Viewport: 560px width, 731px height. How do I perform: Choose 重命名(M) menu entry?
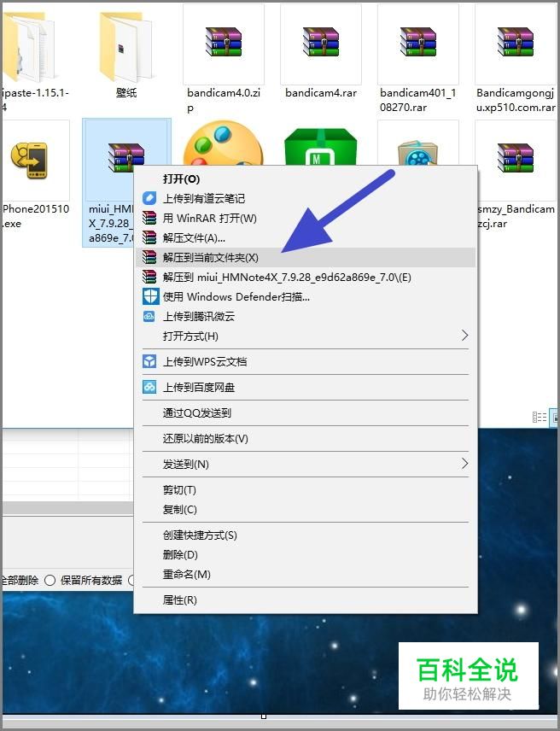click(305, 574)
